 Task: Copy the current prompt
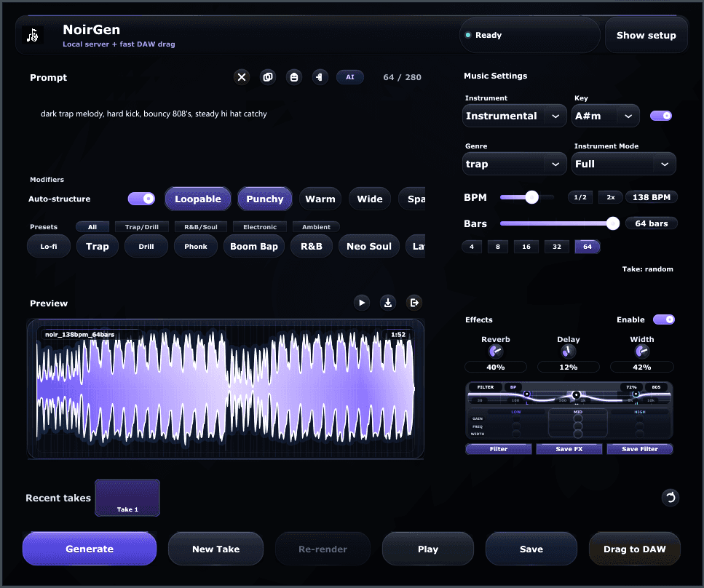[x=268, y=77]
